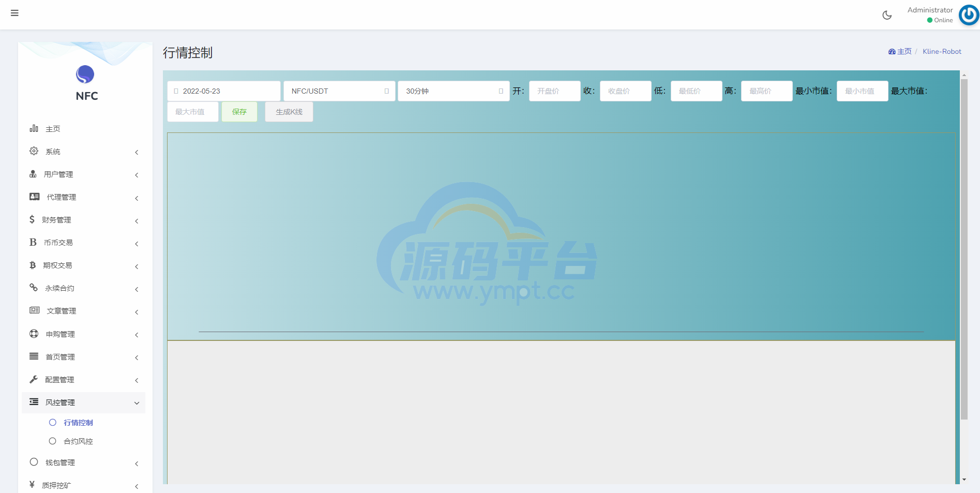
Task: Click the hamburger menu icon
Action: (14, 13)
